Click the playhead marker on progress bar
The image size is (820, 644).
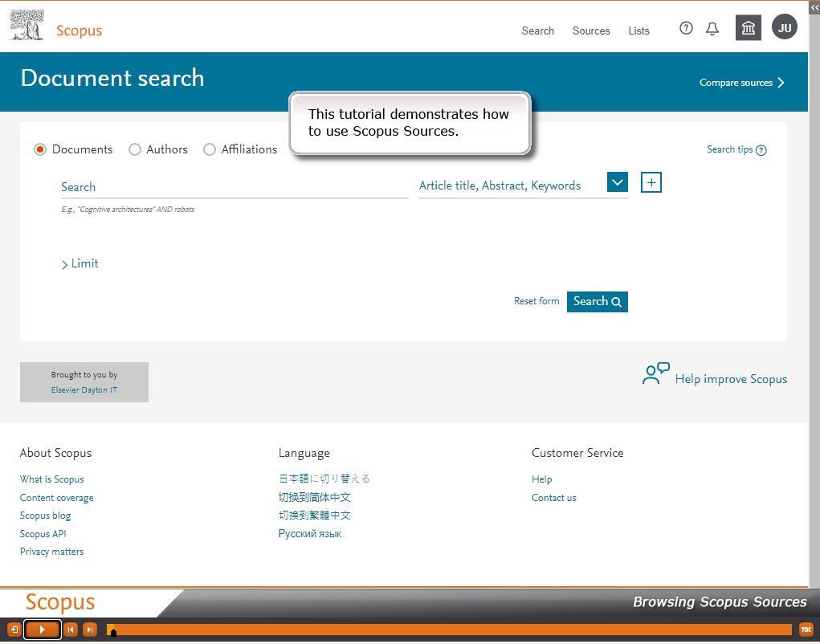112,632
